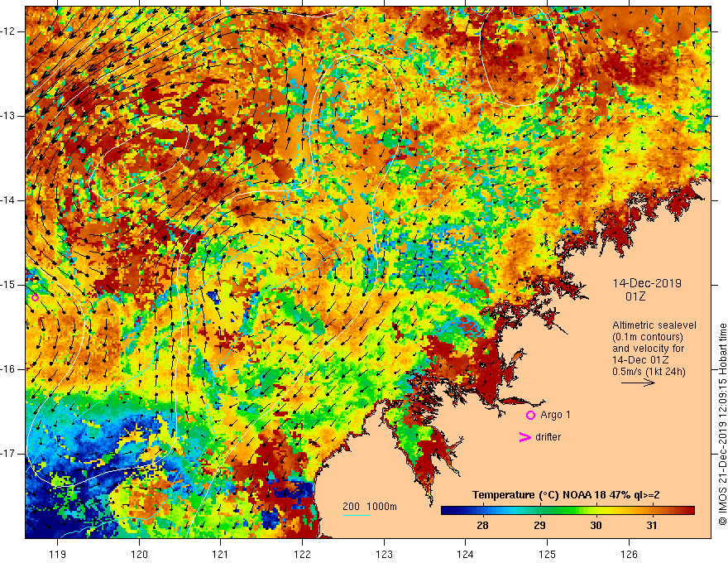Click the '0.5m/s (1kt 24h)' text
The image size is (728, 563).
point(649,372)
